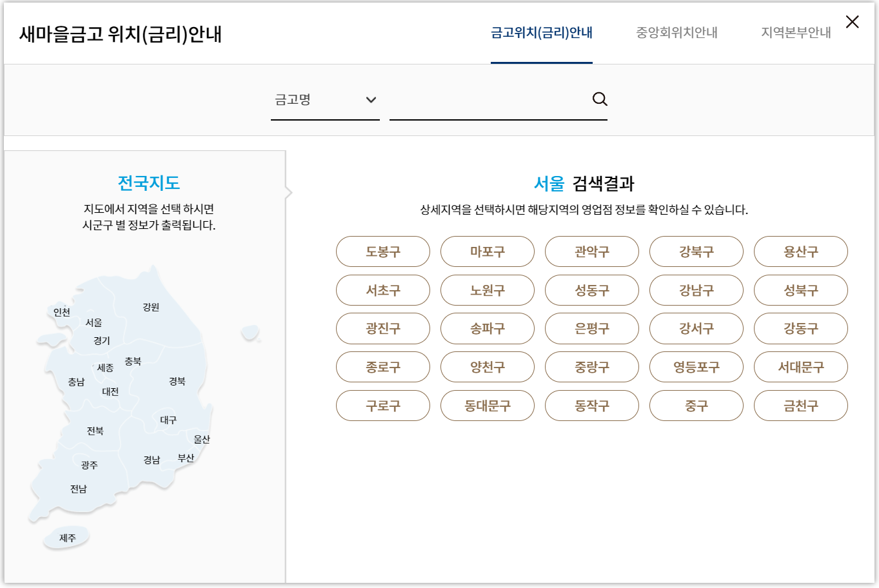Click the search text input field
This screenshot has height=588, width=879.
[x=497, y=100]
